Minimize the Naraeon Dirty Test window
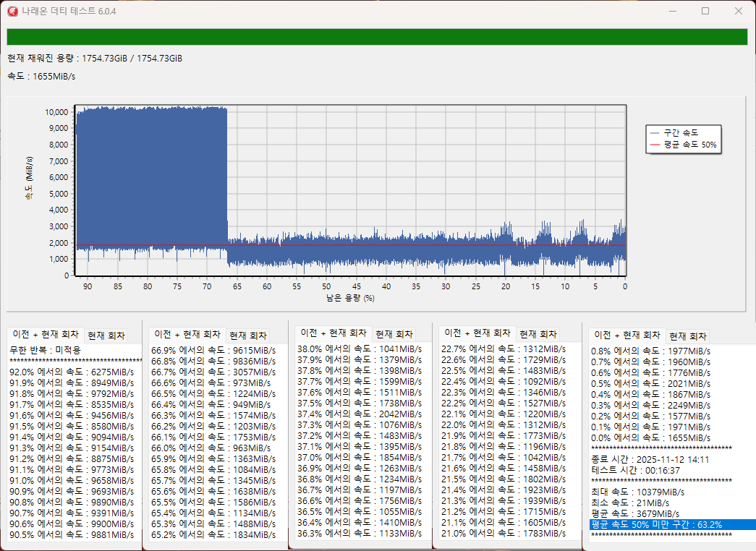This screenshot has height=551, width=756. [672, 11]
